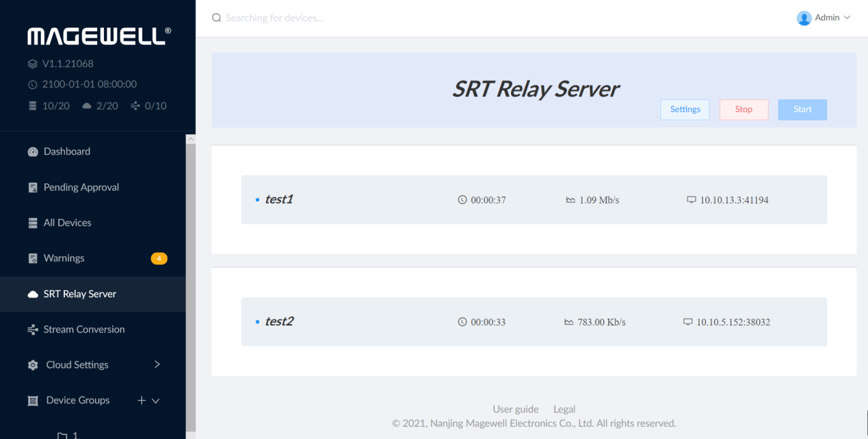Click the Dashboard gauge icon in sidebar
This screenshot has height=439, width=868.
pos(33,152)
